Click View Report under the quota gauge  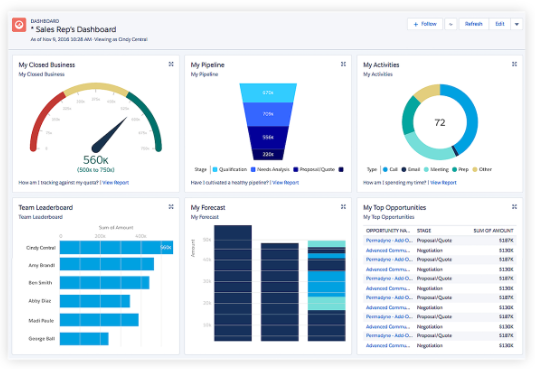(x=116, y=183)
